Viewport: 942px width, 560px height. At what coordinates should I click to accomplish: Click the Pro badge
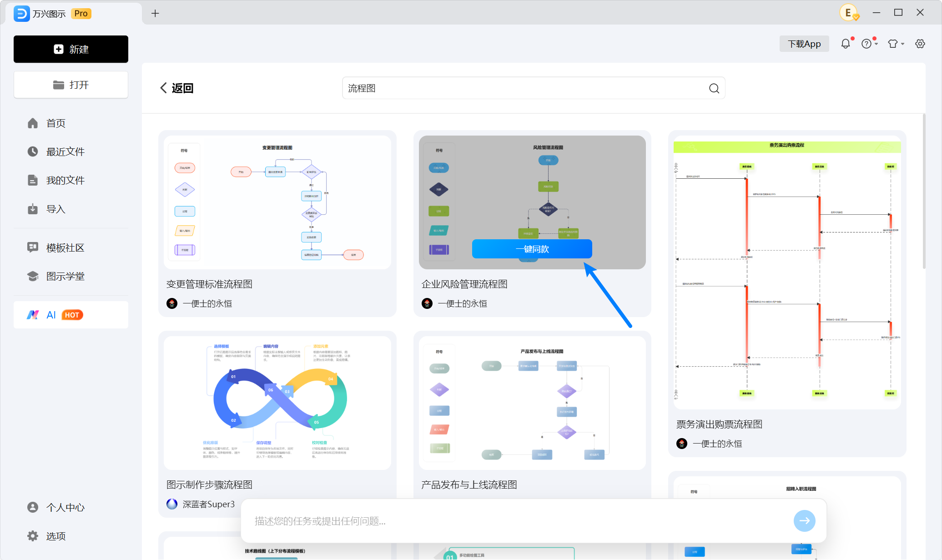point(81,14)
